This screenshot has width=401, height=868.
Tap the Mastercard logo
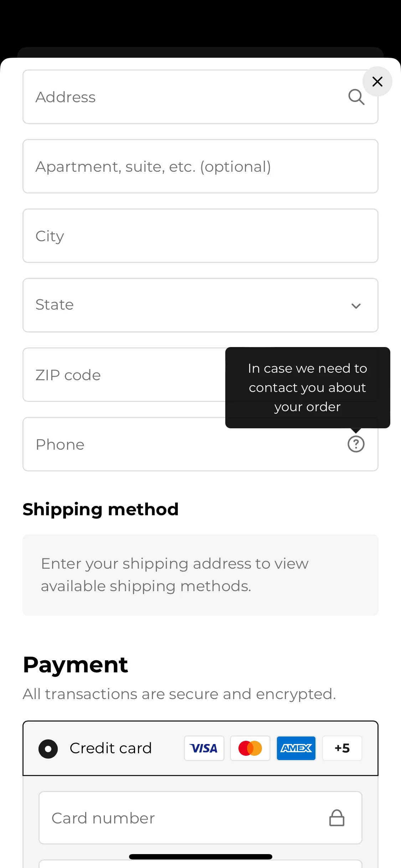click(x=250, y=748)
